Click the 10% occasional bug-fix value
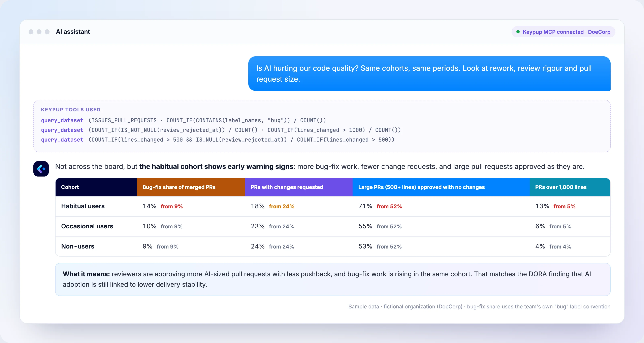 149,226
